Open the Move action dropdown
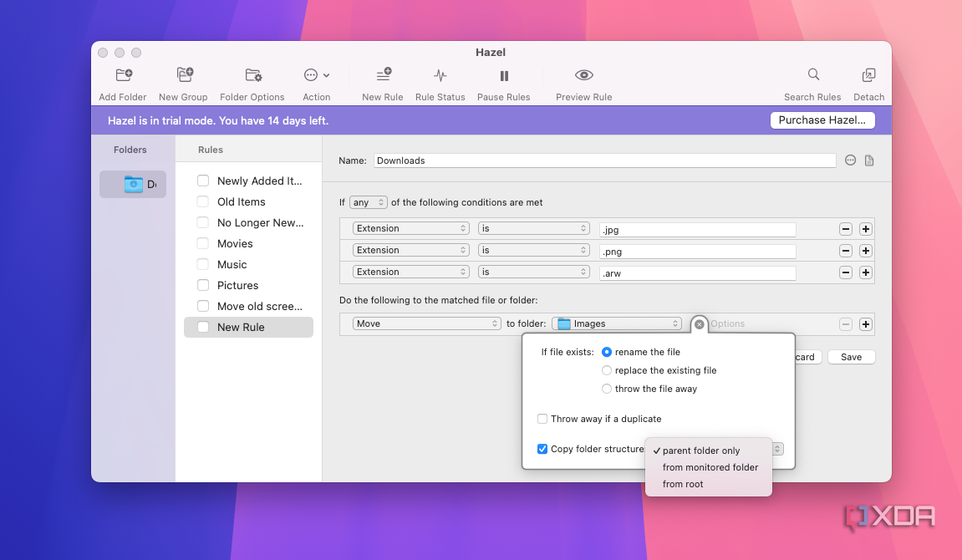Viewport: 962px width, 560px height. click(427, 323)
